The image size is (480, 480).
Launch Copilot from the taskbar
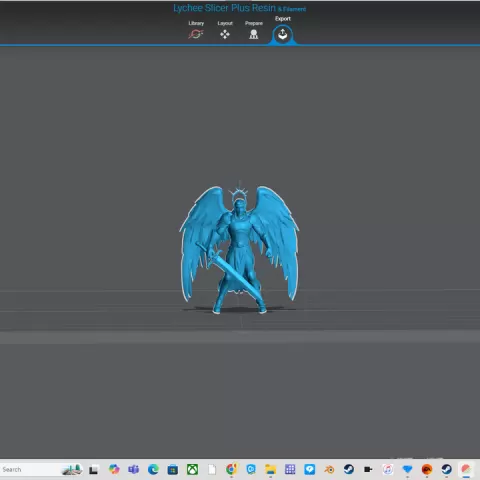[114, 469]
